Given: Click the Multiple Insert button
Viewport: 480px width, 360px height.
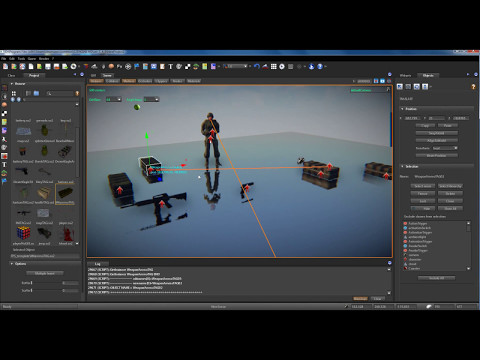Looking at the screenshot, I should pos(45,273).
